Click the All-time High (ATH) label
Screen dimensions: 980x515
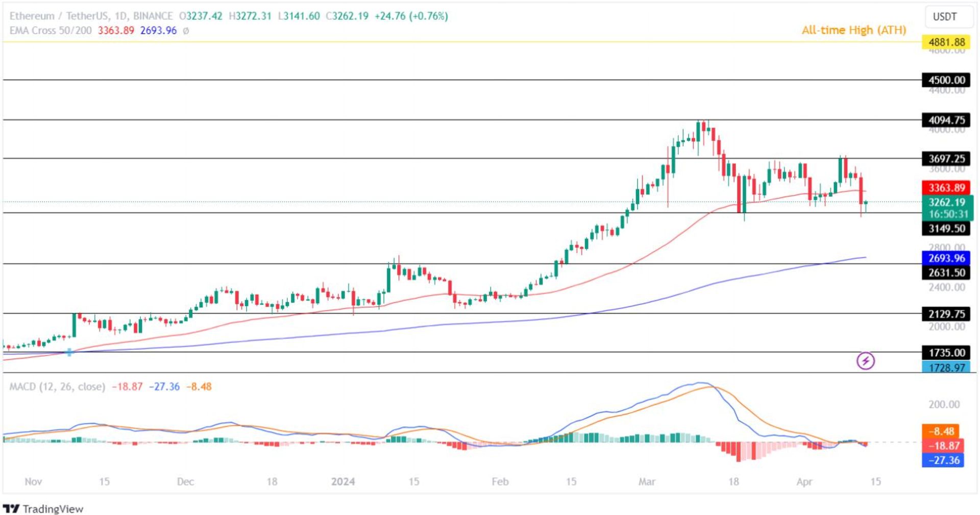[853, 30]
